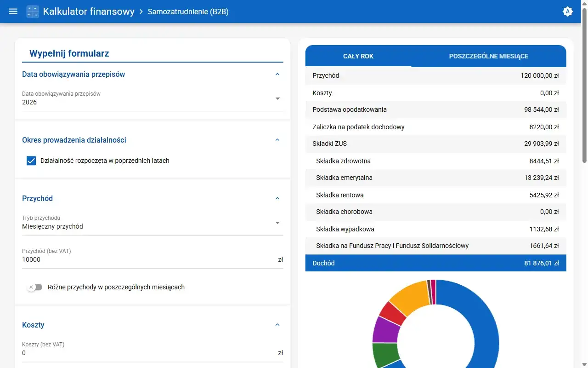The height and width of the screenshot is (368, 588).
Task: Click the Składka wypadkowa value 1132,68 zł
Action: click(x=544, y=229)
